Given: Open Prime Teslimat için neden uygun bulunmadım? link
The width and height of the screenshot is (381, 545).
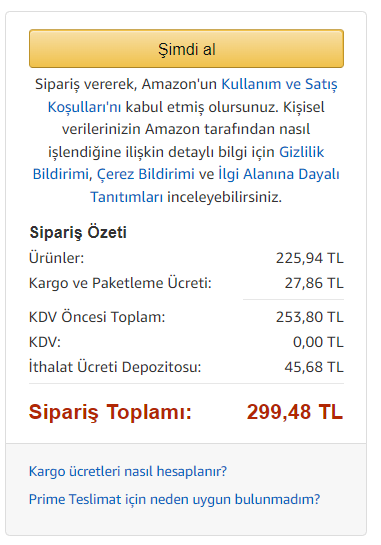Looking at the screenshot, I should 174,499.
